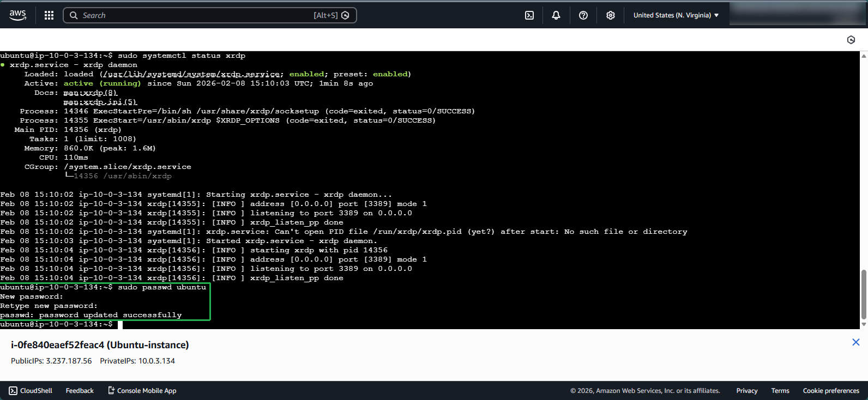This screenshot has height=400, width=868.
Task: Expand the United States (N. Virginia) region dropdown
Action: (x=676, y=15)
